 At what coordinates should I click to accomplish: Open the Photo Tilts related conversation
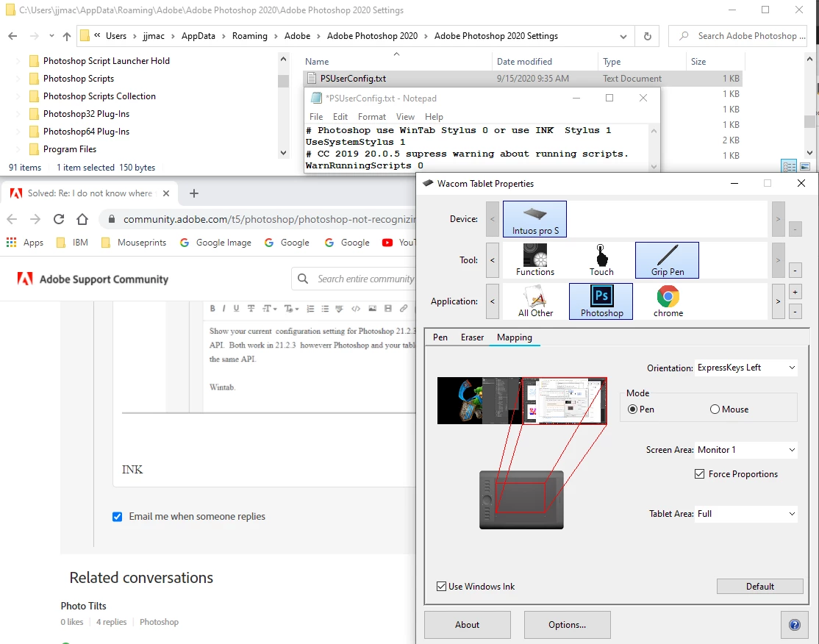[84, 606]
